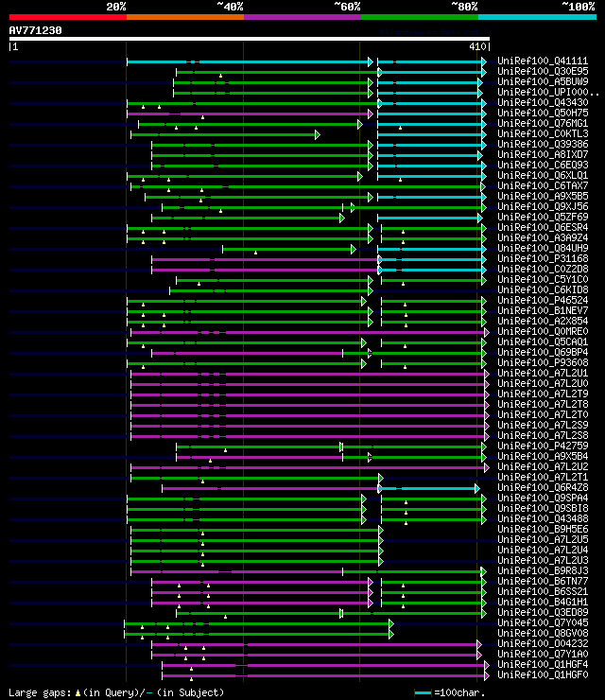Click the orange ~40% identity color band
Screen dimensions: 605x700
[185, 17]
